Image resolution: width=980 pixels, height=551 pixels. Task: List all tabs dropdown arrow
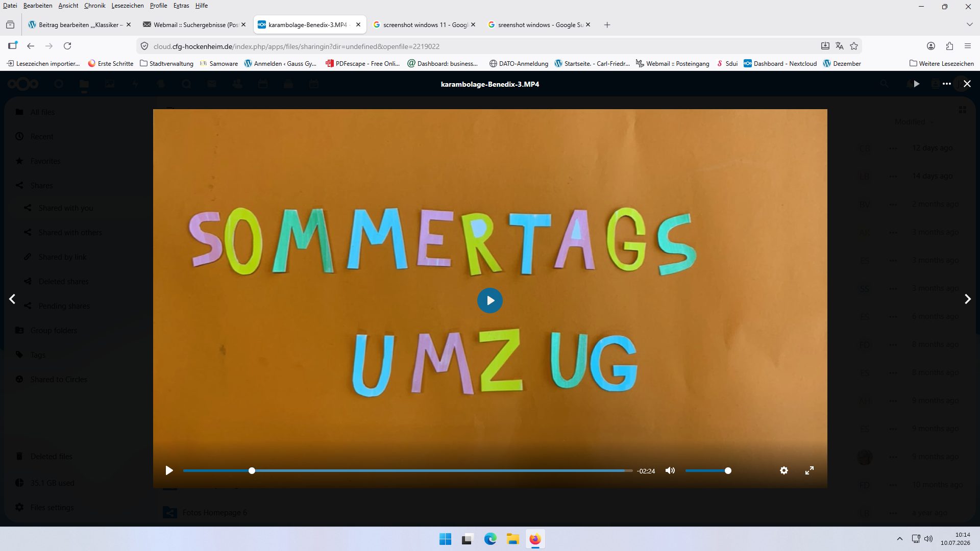(969, 24)
